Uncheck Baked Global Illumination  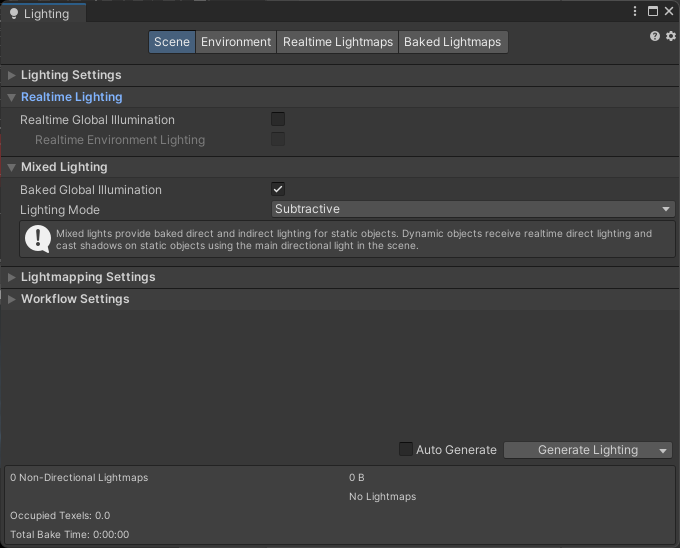click(278, 189)
